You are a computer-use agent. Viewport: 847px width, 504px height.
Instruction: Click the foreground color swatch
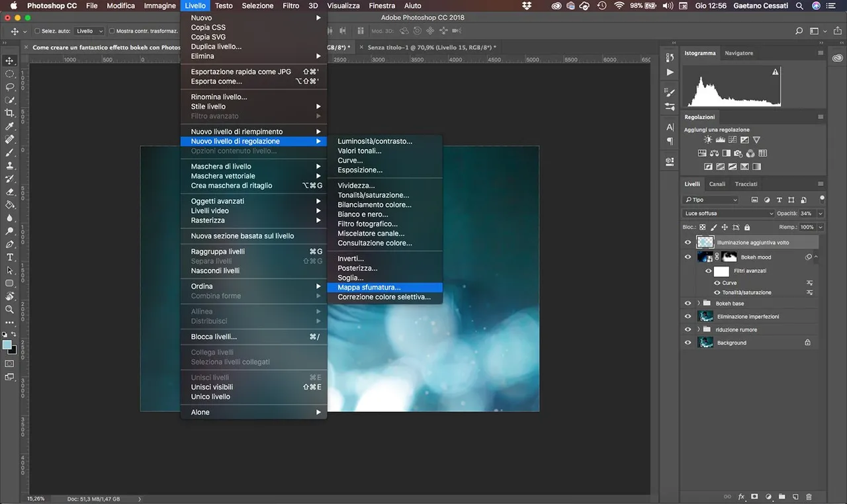(7, 345)
